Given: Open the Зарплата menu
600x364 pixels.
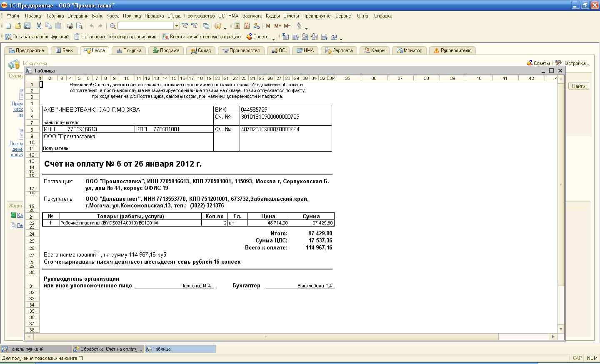Looking at the screenshot, I should [252, 16].
